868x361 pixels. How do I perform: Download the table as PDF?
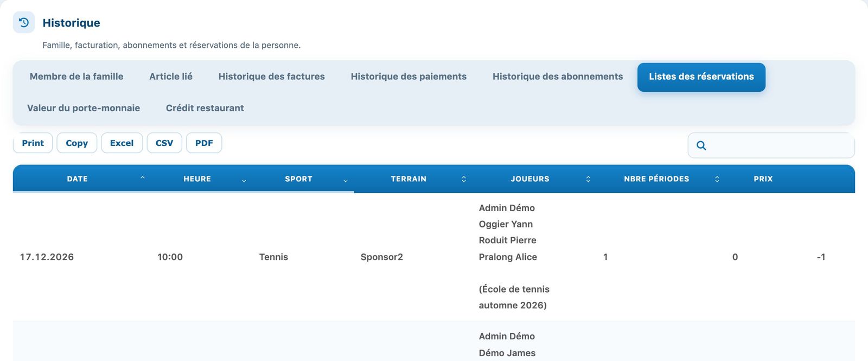204,143
